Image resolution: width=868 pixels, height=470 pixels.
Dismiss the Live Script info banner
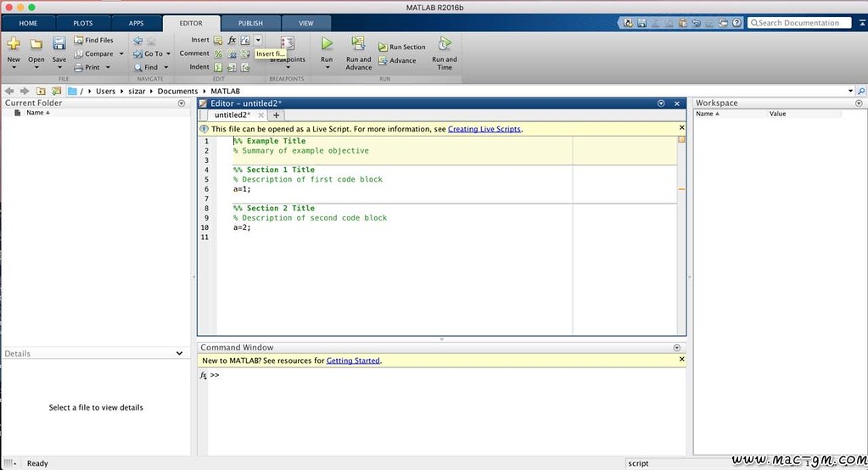pos(681,127)
